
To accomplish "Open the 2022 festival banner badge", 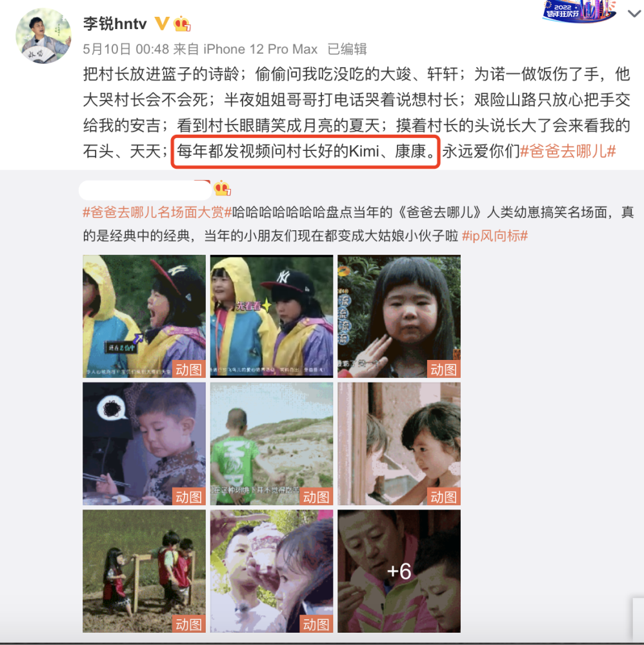I will coord(579,11).
